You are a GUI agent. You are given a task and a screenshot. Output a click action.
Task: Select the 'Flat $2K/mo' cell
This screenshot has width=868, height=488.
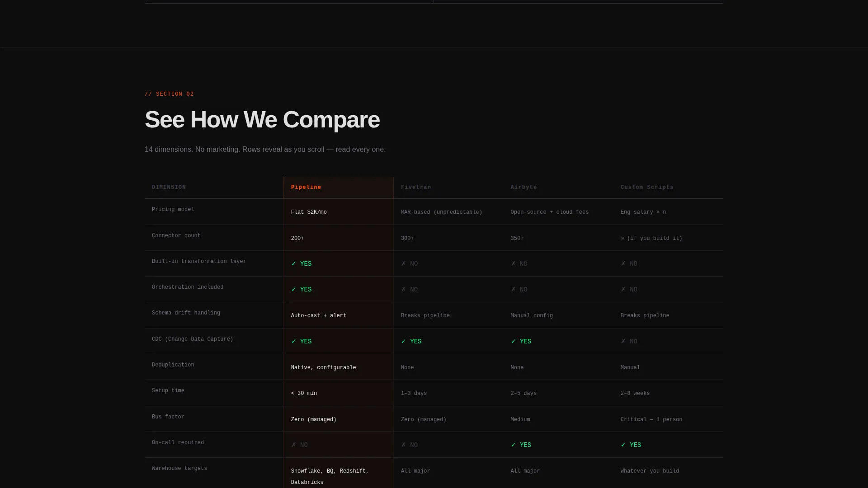tap(309, 212)
